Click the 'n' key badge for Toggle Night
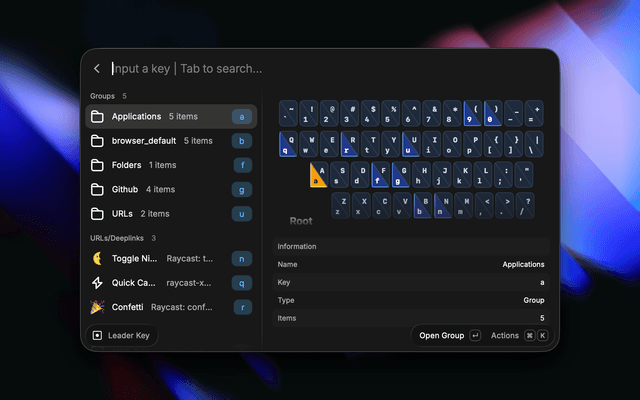This screenshot has width=640, height=400. pyautogui.click(x=242, y=258)
